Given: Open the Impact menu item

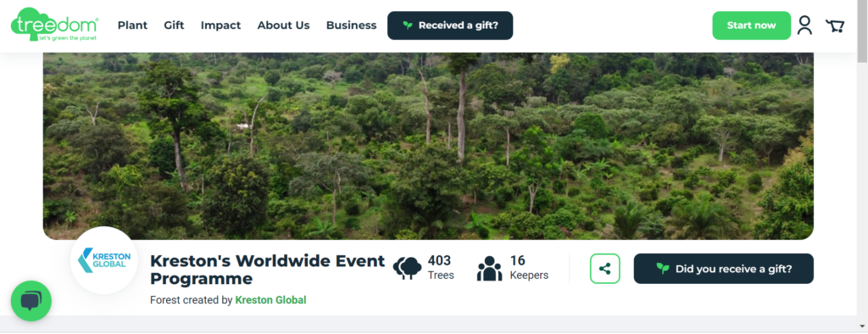Looking at the screenshot, I should (221, 25).
